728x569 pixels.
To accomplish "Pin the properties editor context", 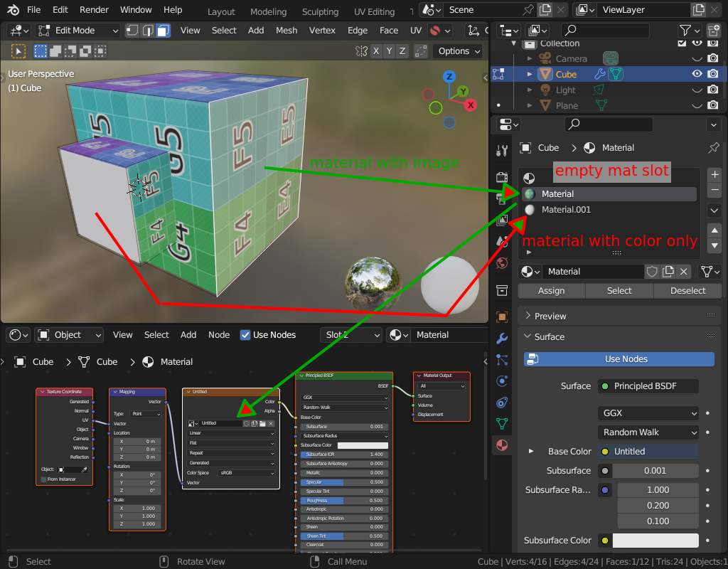I will [714, 148].
